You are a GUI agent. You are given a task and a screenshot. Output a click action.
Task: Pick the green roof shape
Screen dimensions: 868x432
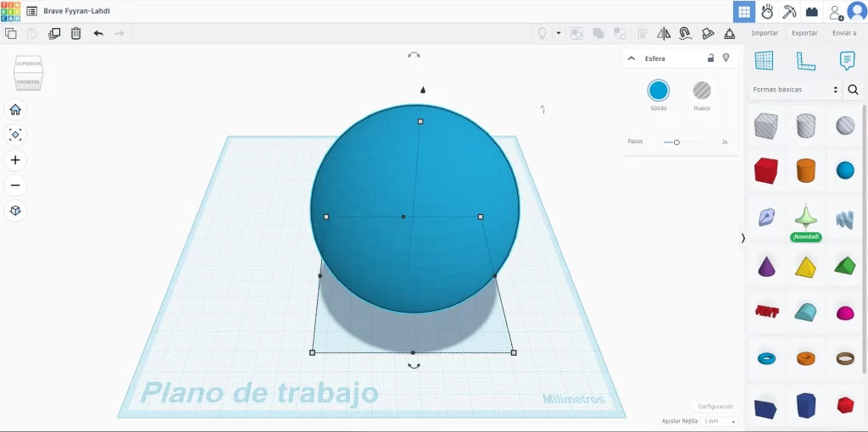pyautogui.click(x=845, y=265)
